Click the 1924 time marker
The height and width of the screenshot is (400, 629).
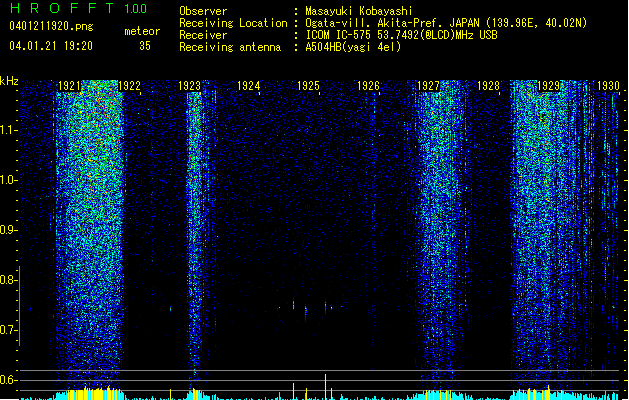coord(249,86)
